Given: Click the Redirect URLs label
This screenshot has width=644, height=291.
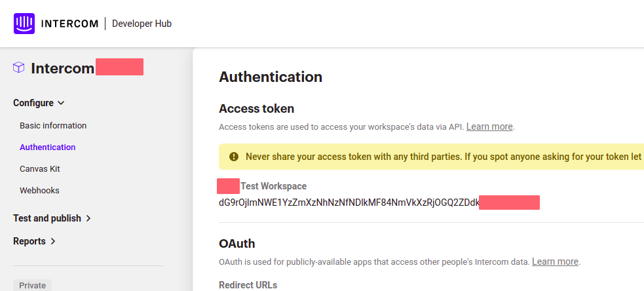Looking at the screenshot, I should click(x=248, y=285).
